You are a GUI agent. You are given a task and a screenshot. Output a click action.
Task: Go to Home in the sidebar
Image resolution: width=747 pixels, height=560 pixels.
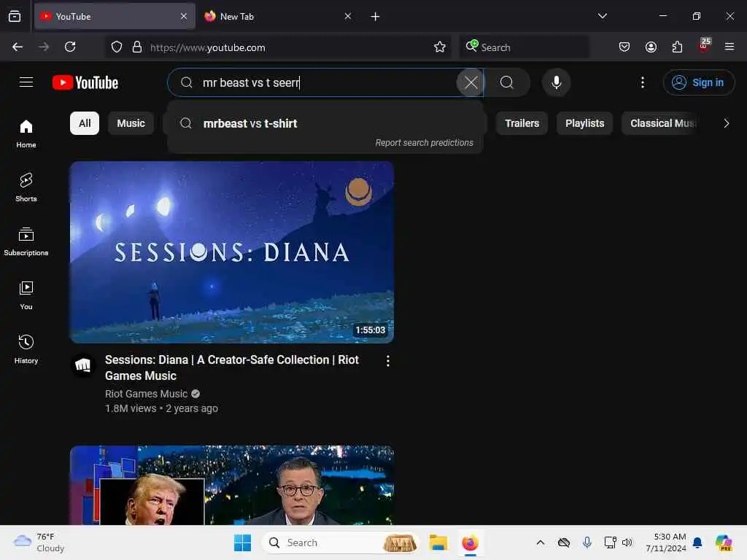[26, 133]
